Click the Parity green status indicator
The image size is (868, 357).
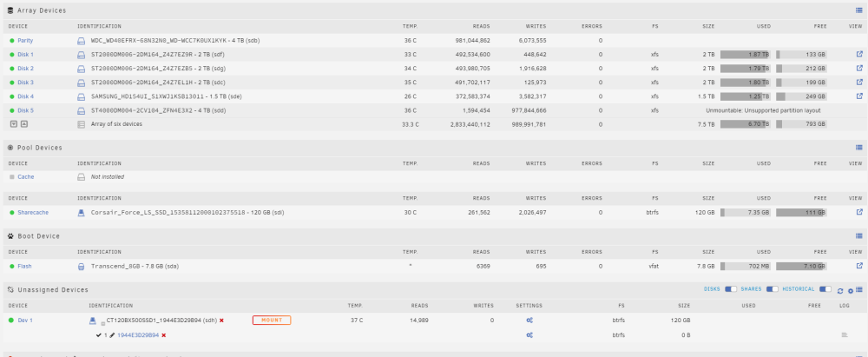[11, 41]
